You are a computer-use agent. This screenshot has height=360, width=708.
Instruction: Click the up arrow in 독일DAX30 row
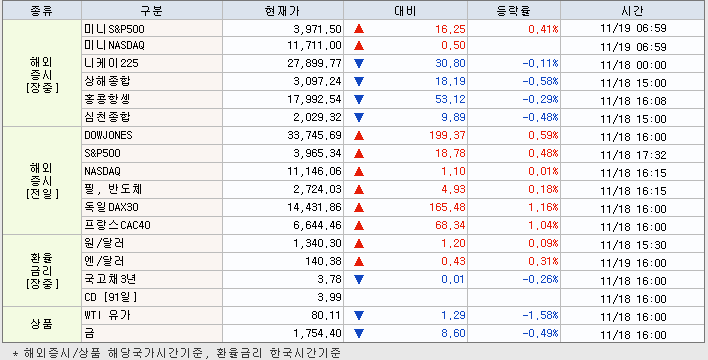click(359, 207)
